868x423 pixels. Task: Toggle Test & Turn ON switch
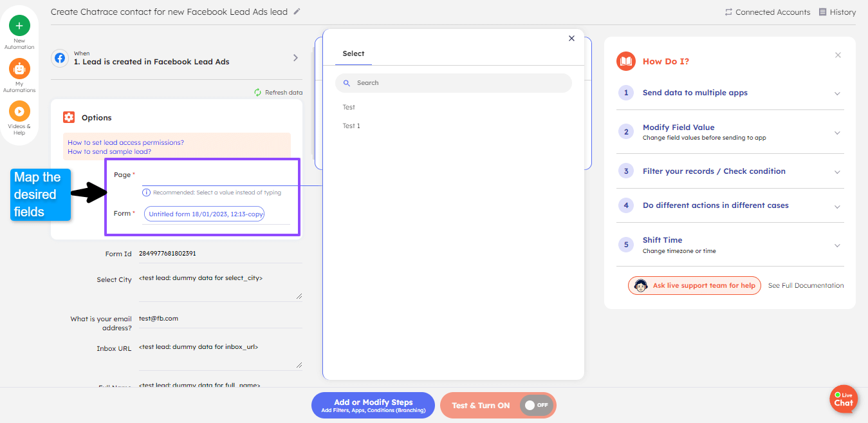535,405
